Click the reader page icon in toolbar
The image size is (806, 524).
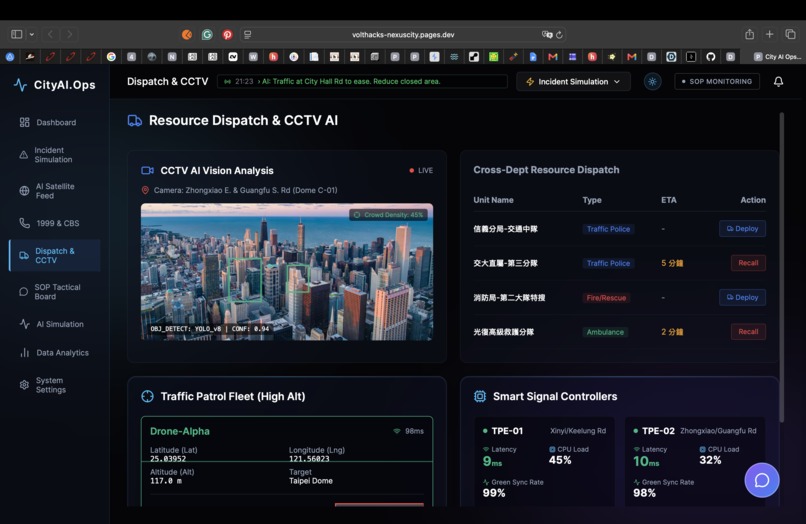tap(247, 34)
